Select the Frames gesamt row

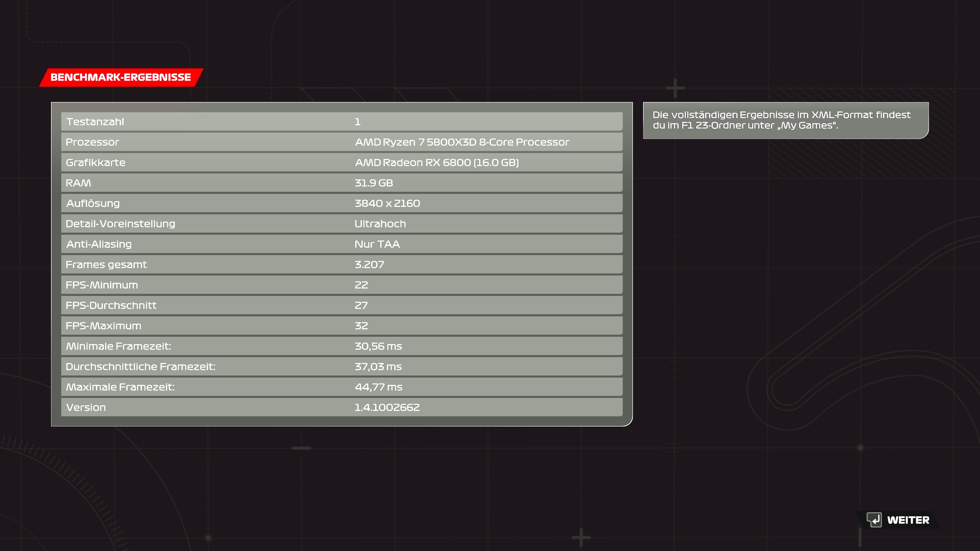[341, 265]
